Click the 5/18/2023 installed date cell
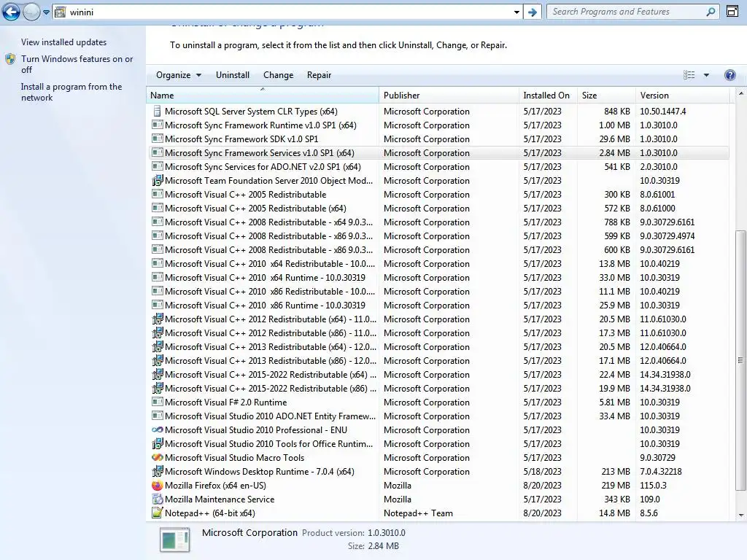The width and height of the screenshot is (747, 560). coord(542,472)
